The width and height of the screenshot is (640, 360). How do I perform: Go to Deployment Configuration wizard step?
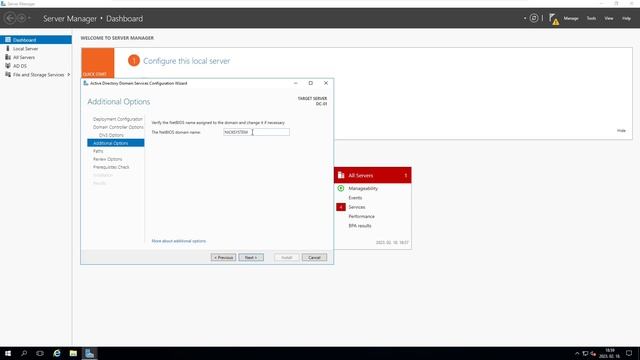tap(118, 119)
